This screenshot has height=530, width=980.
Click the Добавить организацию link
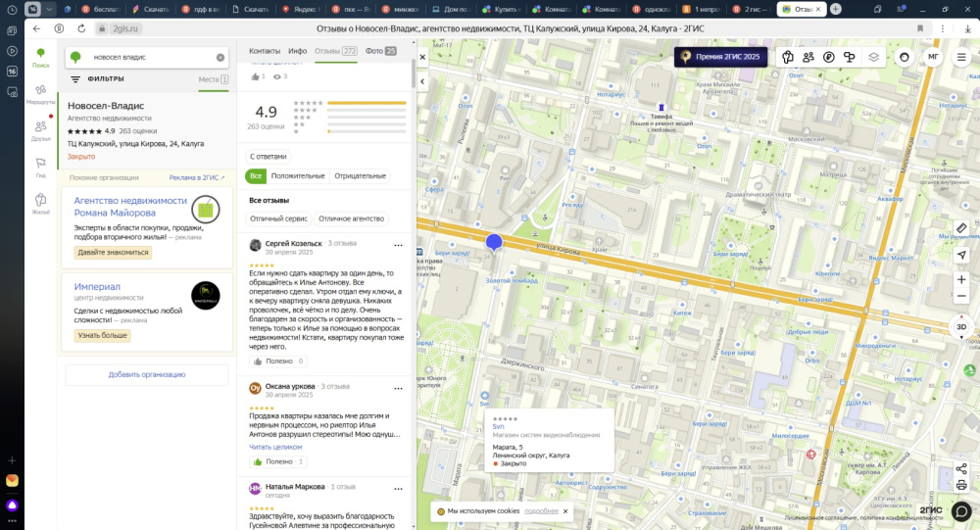(x=147, y=374)
